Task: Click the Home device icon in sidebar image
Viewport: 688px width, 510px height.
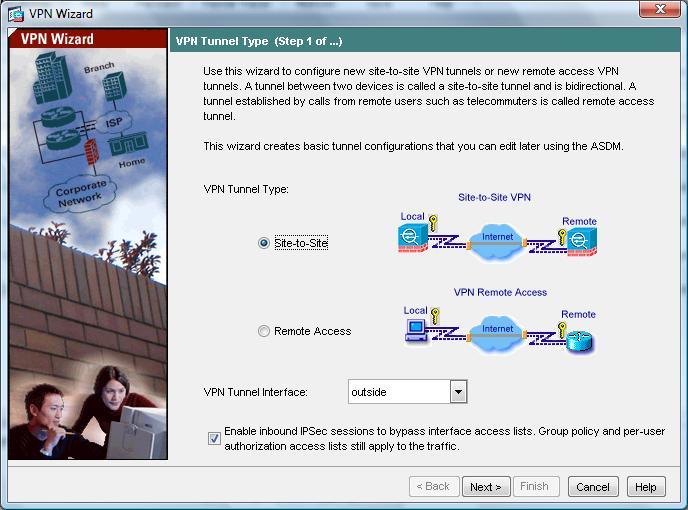Action: tap(128, 143)
